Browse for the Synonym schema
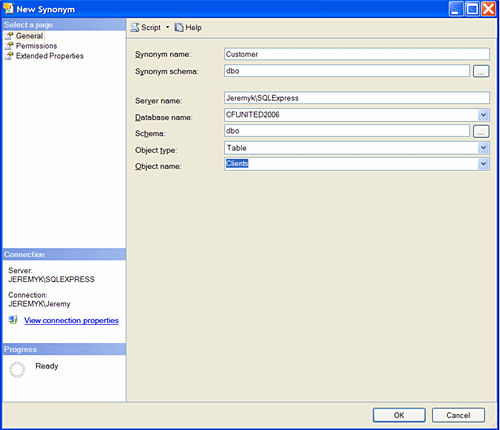Image resolution: width=500 pixels, height=430 pixels. point(481,71)
